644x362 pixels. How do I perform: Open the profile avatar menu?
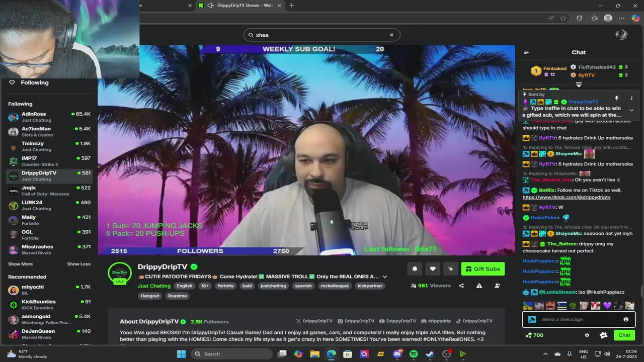coord(621,35)
